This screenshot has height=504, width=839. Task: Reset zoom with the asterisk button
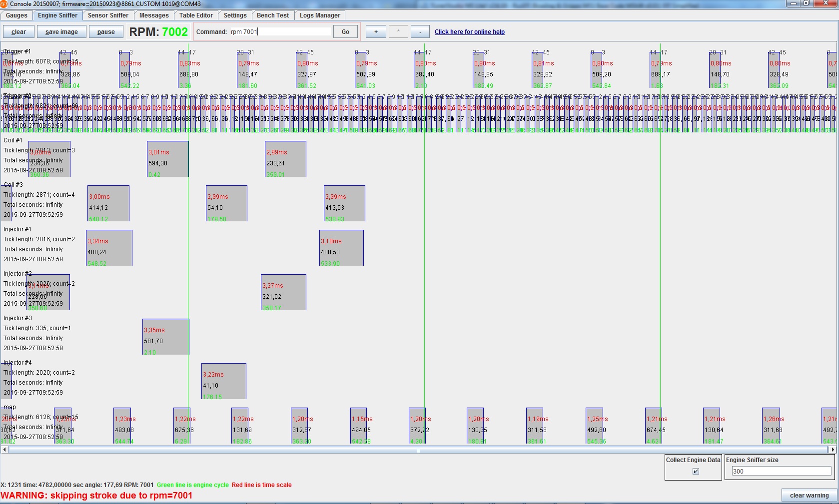(x=398, y=32)
